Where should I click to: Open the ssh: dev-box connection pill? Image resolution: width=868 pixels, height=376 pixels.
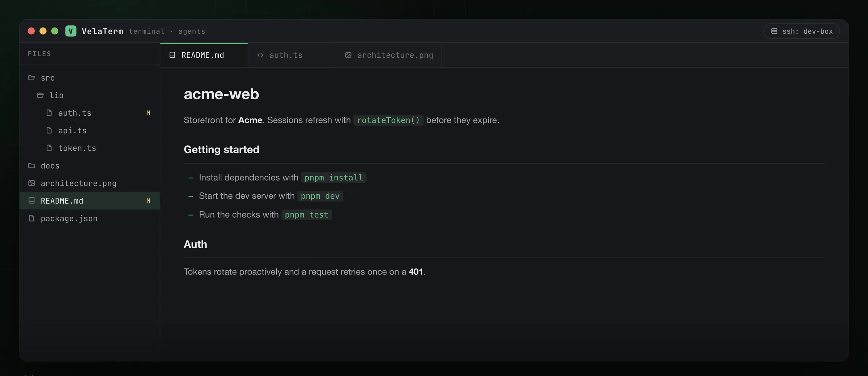[801, 31]
